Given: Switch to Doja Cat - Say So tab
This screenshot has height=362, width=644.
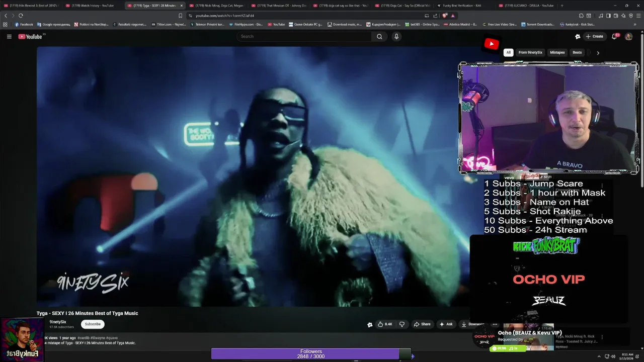Looking at the screenshot, I should point(403,6).
